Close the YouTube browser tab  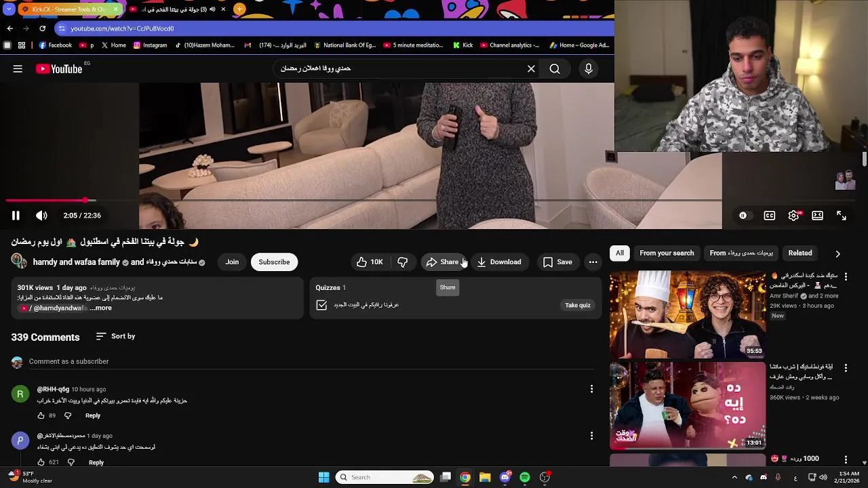[x=222, y=9]
